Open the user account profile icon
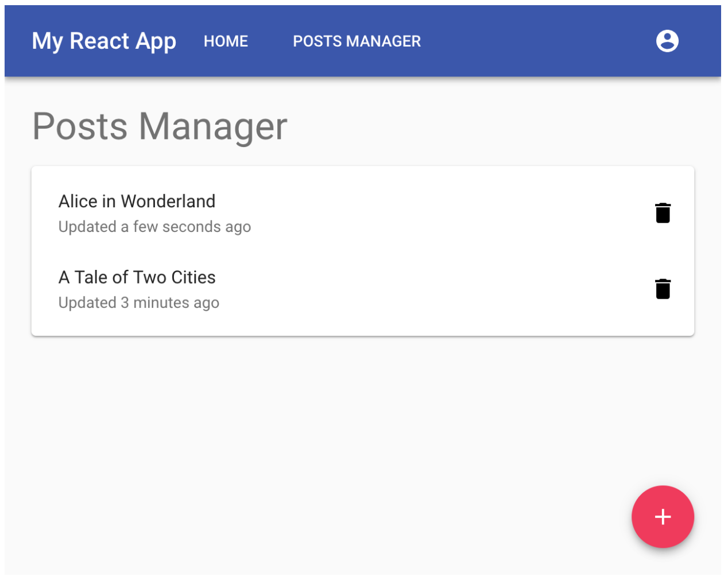The height and width of the screenshot is (580, 728). coord(667,41)
